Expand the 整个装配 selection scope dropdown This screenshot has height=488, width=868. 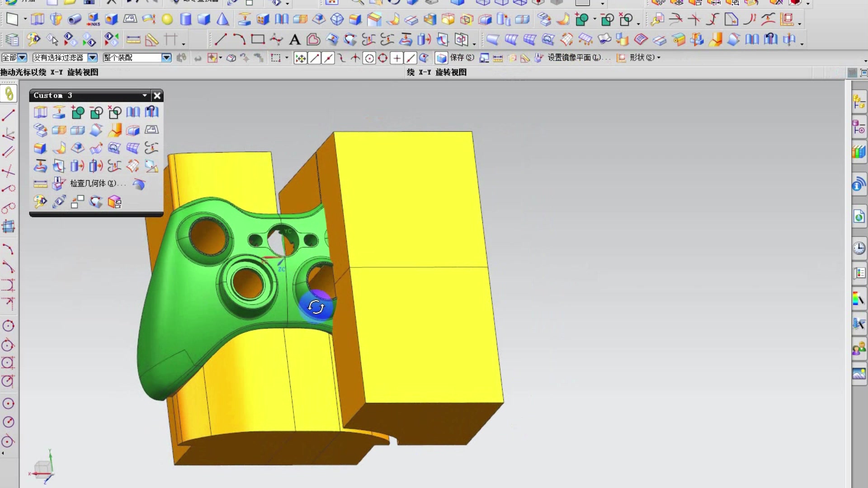(166, 58)
